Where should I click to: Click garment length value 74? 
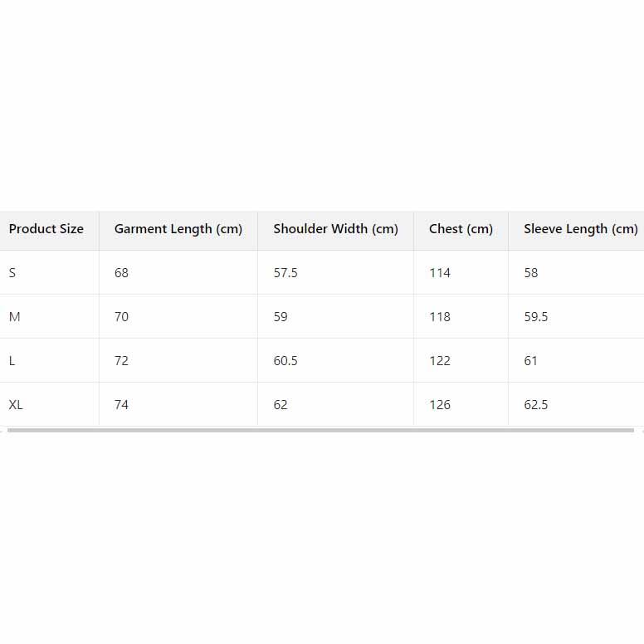[x=122, y=405]
